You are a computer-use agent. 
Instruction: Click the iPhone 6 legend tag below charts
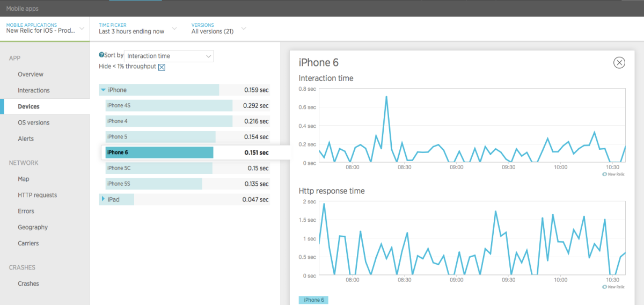coord(313,300)
